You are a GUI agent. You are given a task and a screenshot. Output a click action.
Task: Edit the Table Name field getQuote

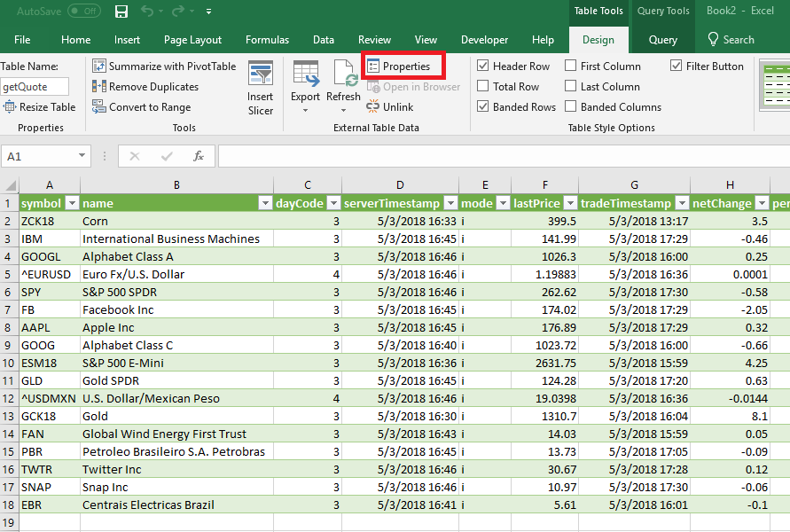click(35, 87)
